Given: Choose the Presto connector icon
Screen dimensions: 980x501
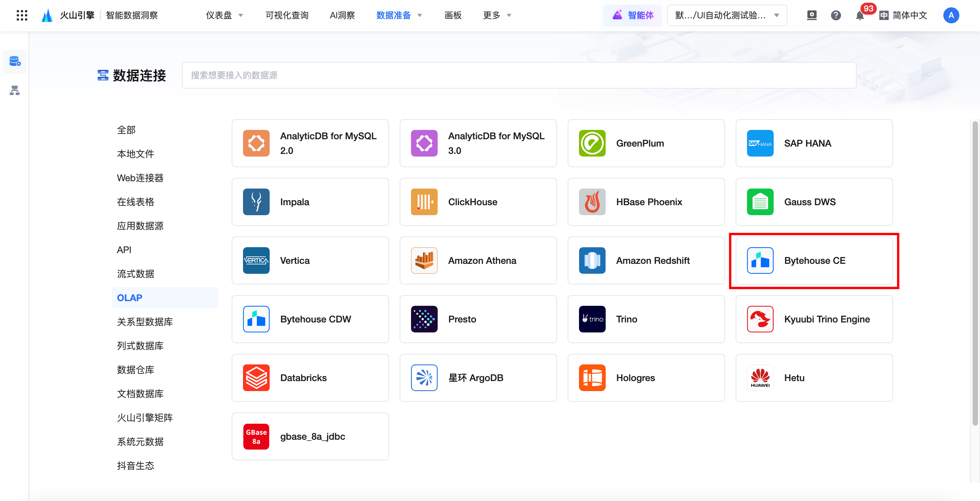Looking at the screenshot, I should (x=424, y=319).
